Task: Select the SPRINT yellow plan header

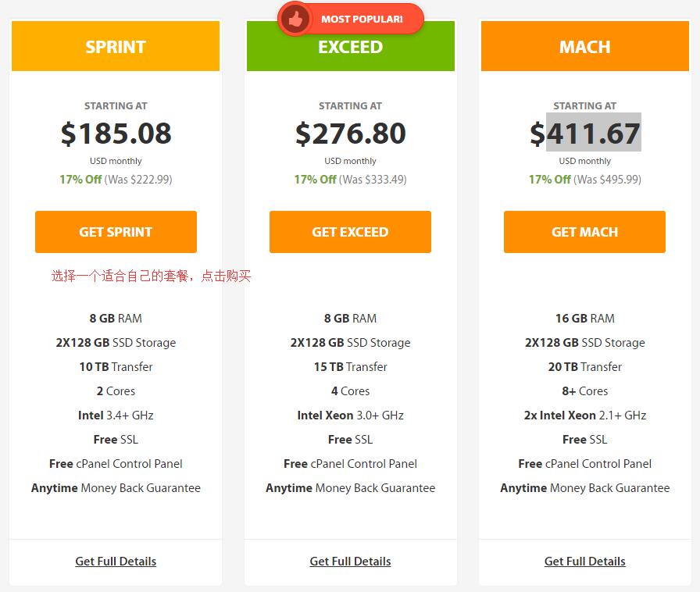Action: 116,46
